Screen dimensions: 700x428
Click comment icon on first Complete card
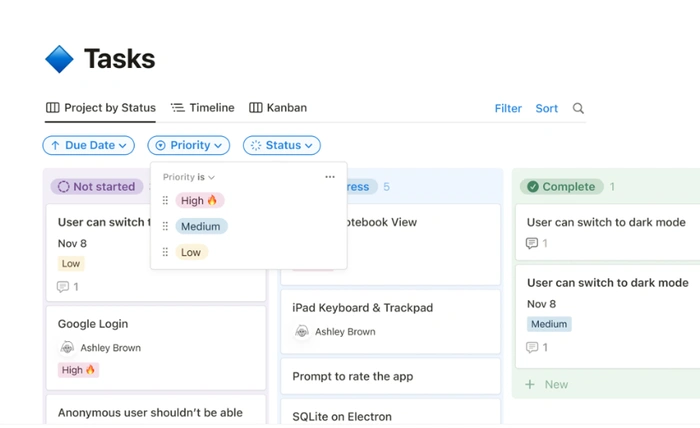(x=532, y=243)
